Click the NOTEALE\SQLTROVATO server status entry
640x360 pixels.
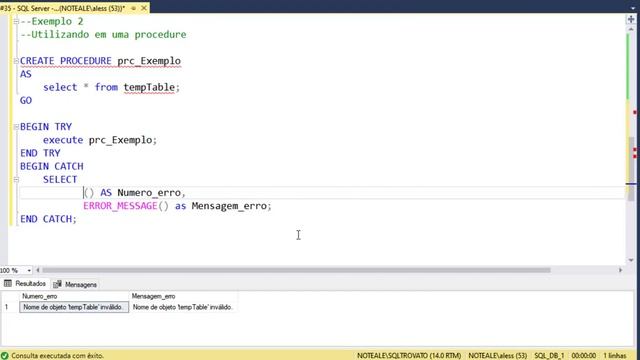point(409,356)
